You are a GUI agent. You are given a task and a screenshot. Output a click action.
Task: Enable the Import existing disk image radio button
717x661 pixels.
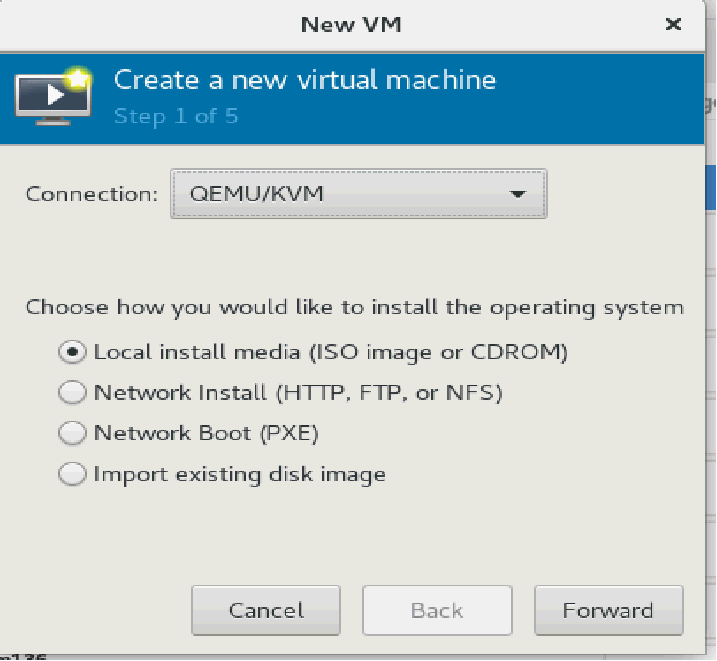(72, 475)
